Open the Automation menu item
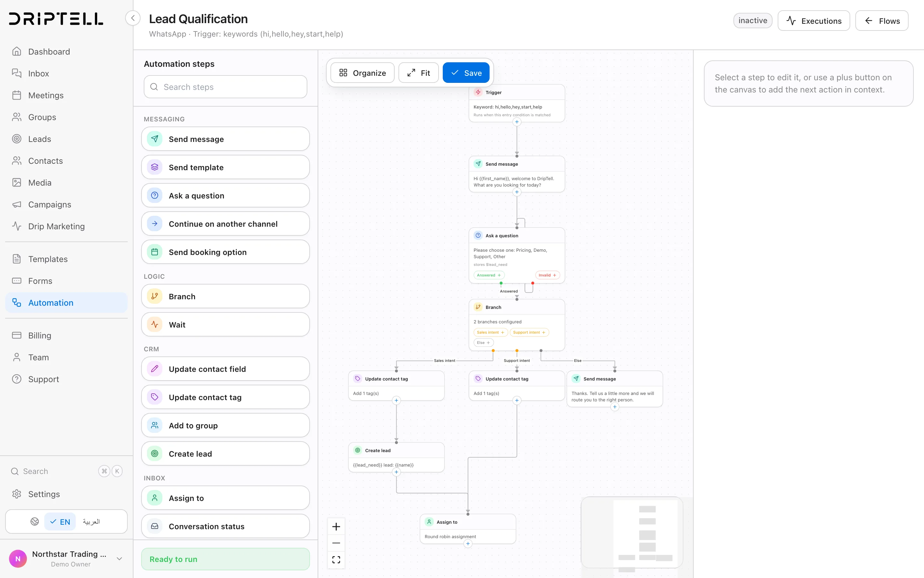 pyautogui.click(x=66, y=302)
